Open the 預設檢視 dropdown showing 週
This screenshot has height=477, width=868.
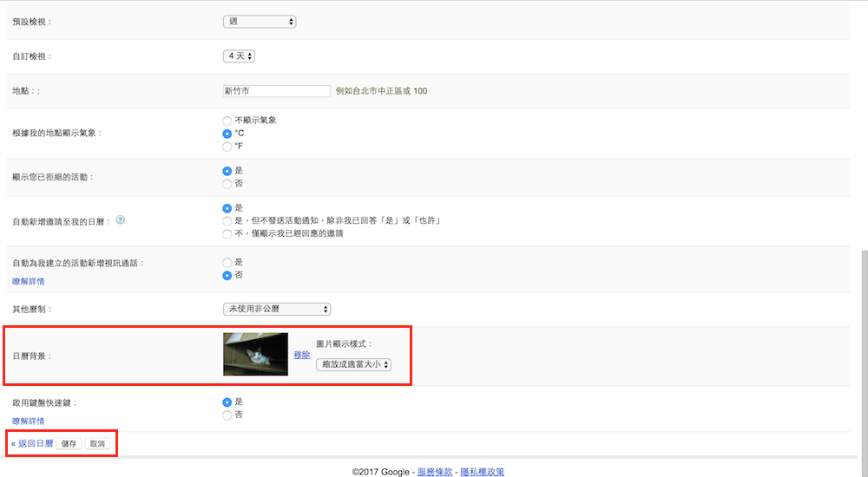(x=260, y=22)
